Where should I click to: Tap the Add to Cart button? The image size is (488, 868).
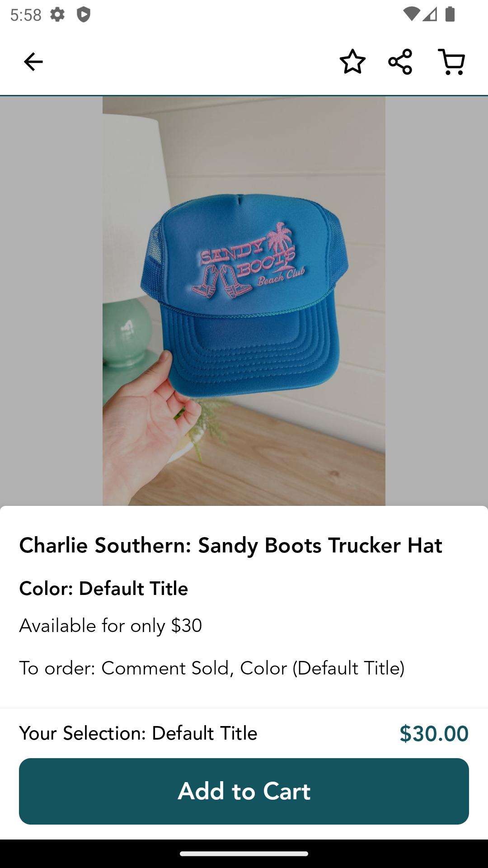(x=244, y=791)
